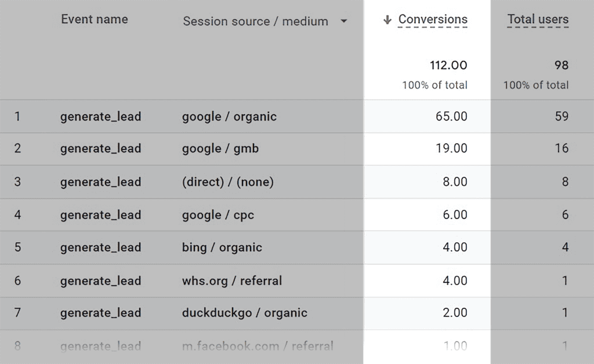Click the 112.00 total conversions summary

tap(448, 65)
